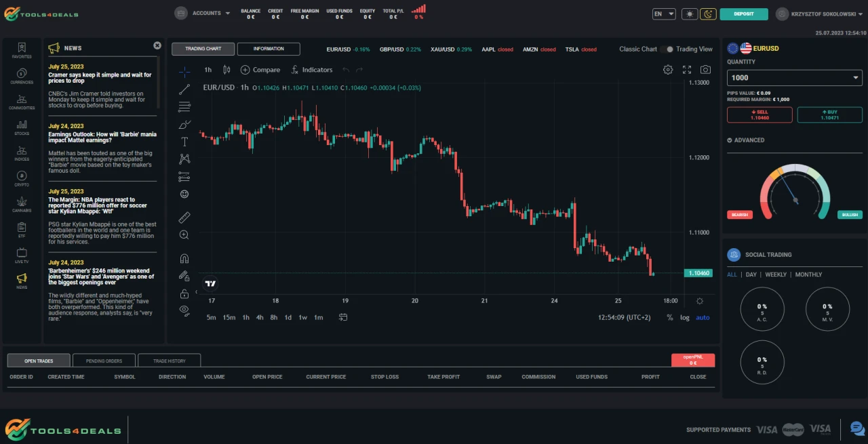Open the candlestick chart style selector

[x=226, y=70]
